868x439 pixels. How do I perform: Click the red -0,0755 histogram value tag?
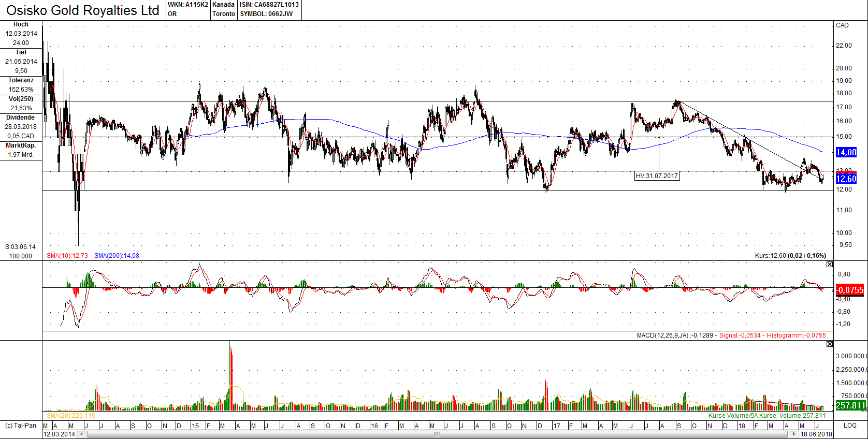[850, 290]
